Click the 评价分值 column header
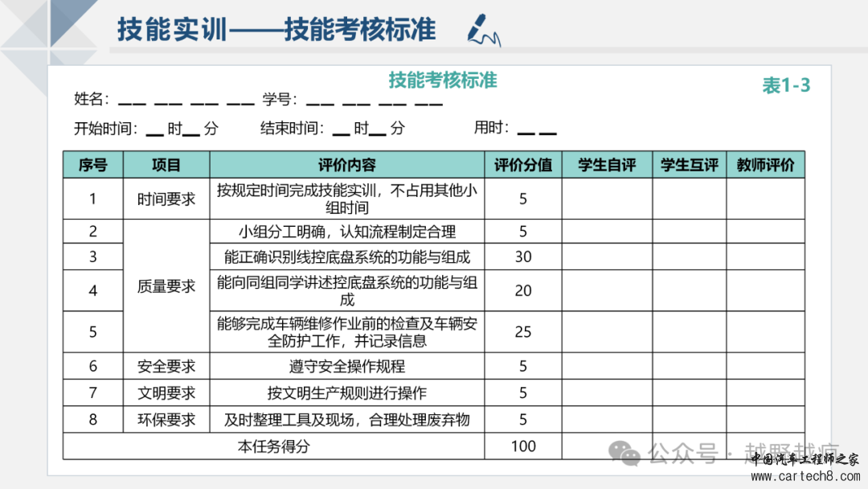 [x=523, y=165]
